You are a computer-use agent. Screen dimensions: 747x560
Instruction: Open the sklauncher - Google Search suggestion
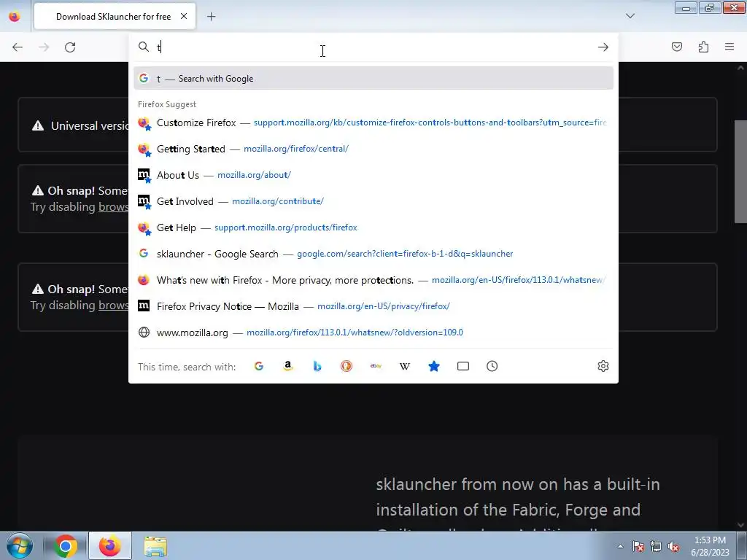click(373, 254)
